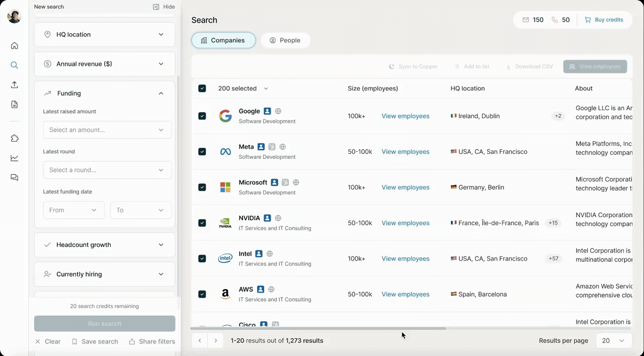Click the horizontal table scrollbar

[x=318, y=328]
